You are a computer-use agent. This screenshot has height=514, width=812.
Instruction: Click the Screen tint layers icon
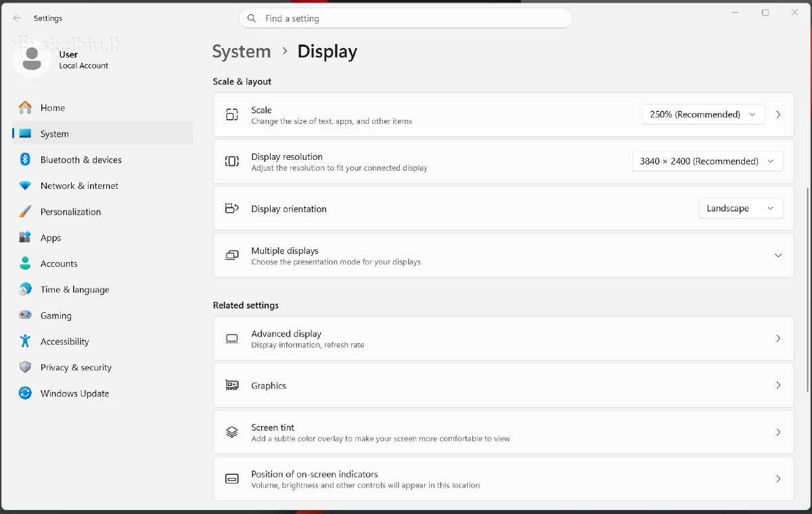coord(232,432)
